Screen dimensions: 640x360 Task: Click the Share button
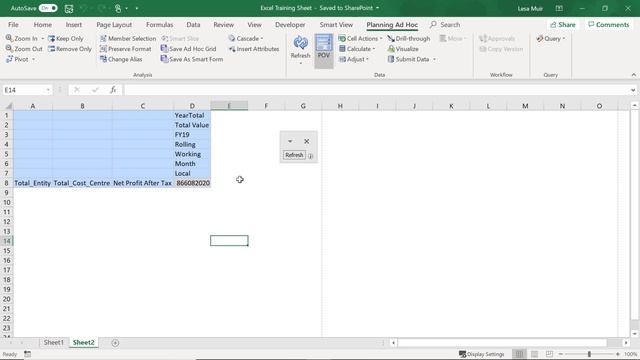(x=562, y=24)
